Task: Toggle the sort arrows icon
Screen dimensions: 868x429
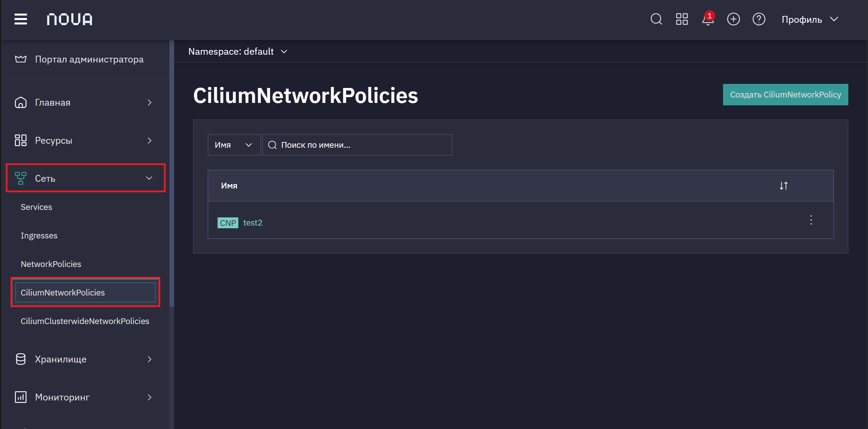Action: (783, 186)
